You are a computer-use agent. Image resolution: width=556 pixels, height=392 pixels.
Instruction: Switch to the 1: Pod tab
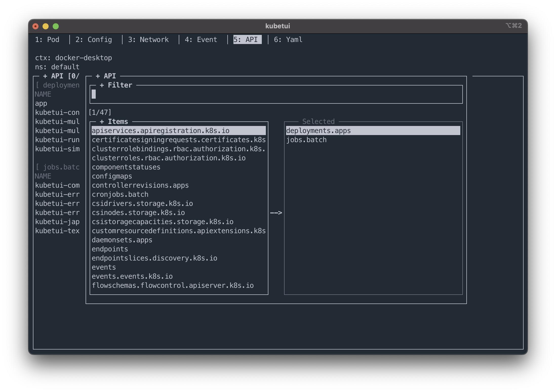point(47,40)
